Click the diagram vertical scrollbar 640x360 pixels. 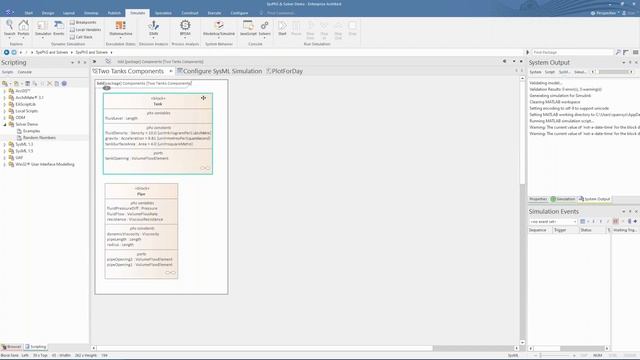point(522,210)
